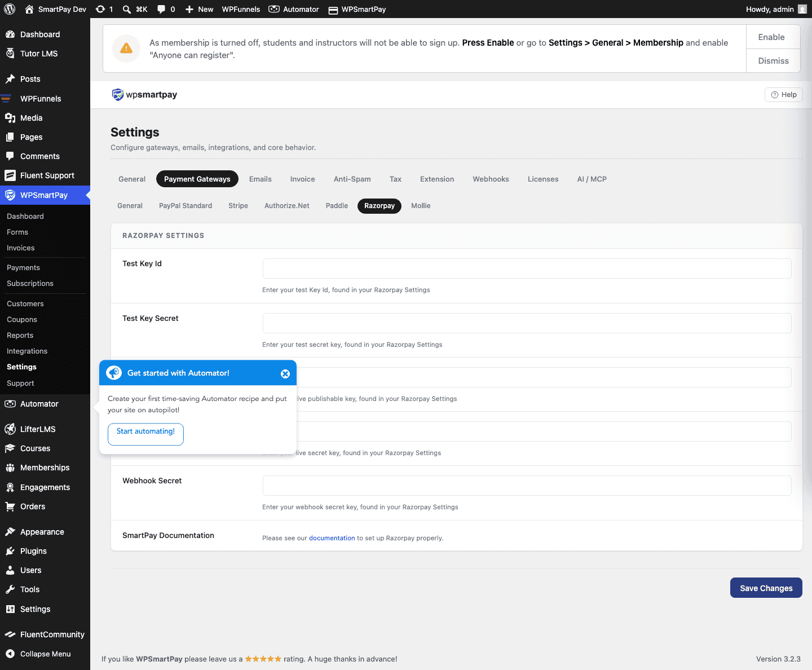812x670 pixels.
Task: Select the PayPal Standard gateway sub-tab
Action: click(x=186, y=206)
